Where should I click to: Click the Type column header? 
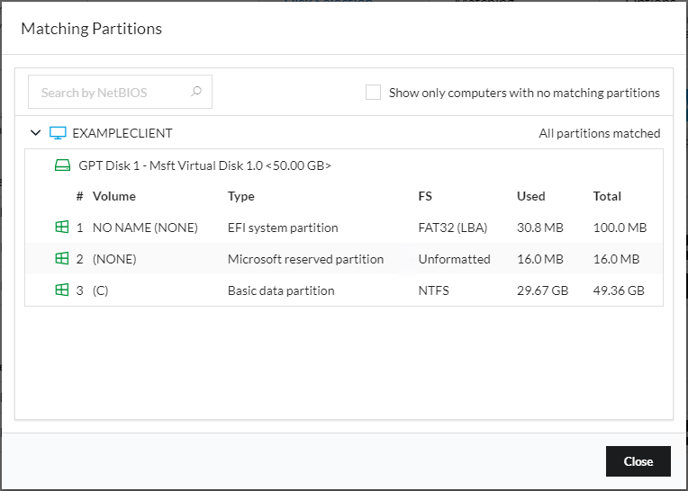tap(241, 196)
